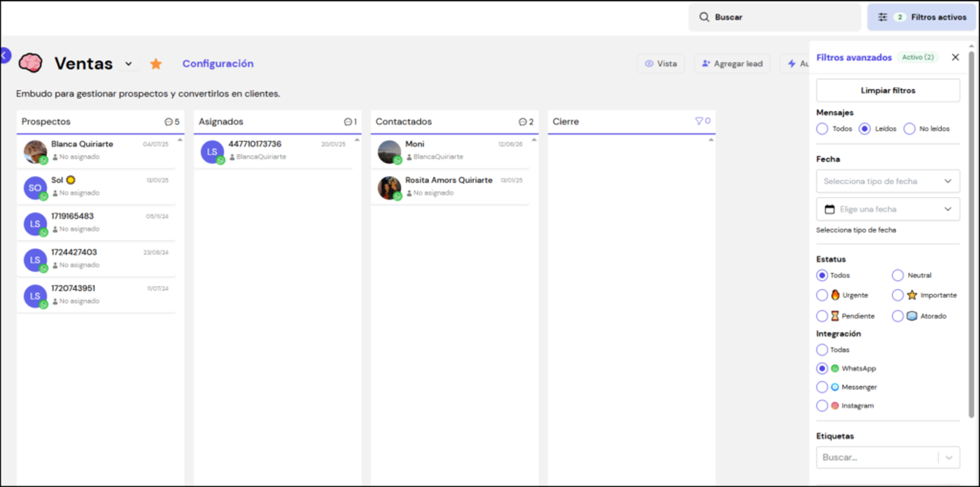Open the Ventas funnel dropdown chevron
This screenshot has height=487, width=980.
(x=129, y=64)
